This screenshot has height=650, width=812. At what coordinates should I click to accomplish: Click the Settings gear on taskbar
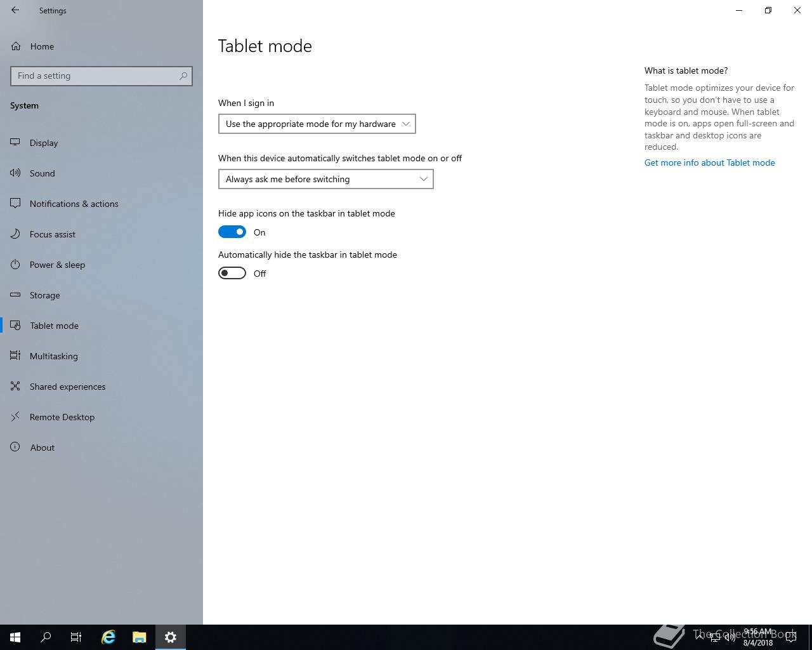[x=171, y=637]
